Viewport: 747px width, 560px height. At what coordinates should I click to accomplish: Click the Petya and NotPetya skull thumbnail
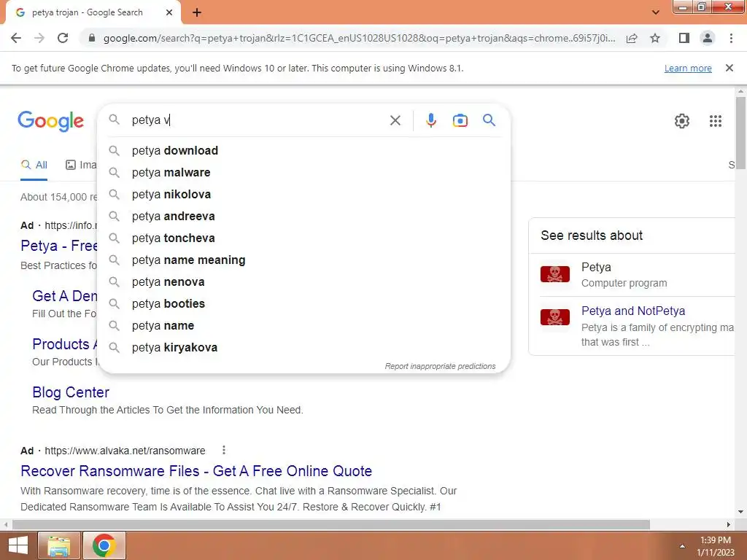[x=554, y=317]
